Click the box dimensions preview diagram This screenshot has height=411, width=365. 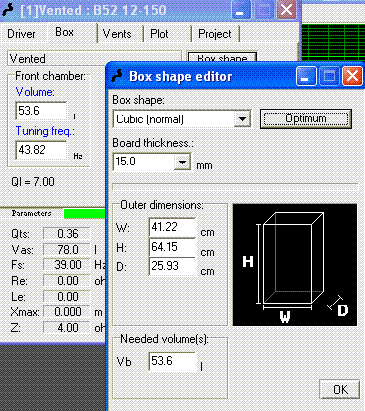coord(295,265)
